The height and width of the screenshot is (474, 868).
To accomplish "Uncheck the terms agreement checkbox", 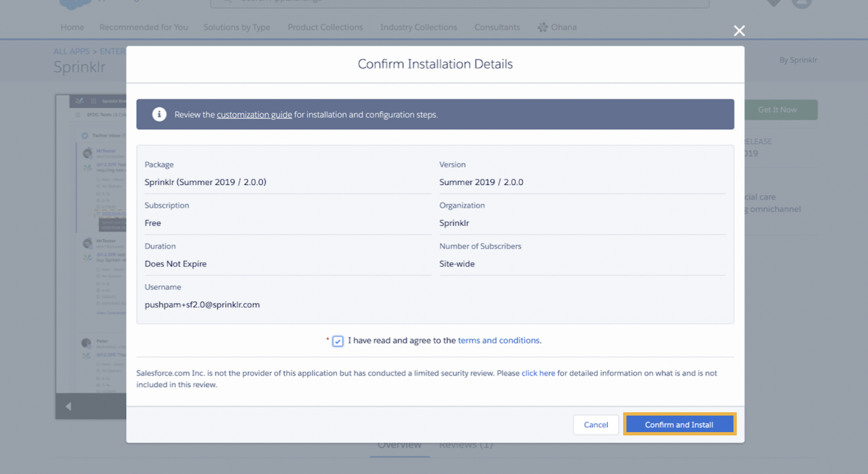I will tap(337, 341).
